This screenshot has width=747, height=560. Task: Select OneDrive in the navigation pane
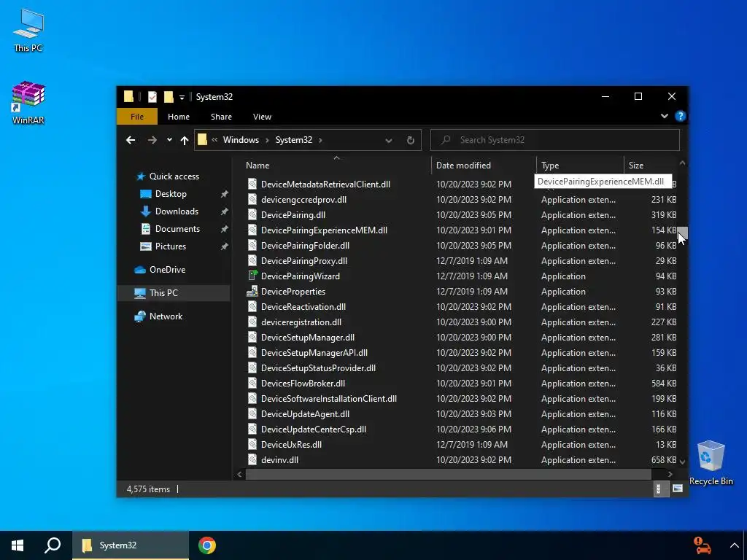[167, 270]
